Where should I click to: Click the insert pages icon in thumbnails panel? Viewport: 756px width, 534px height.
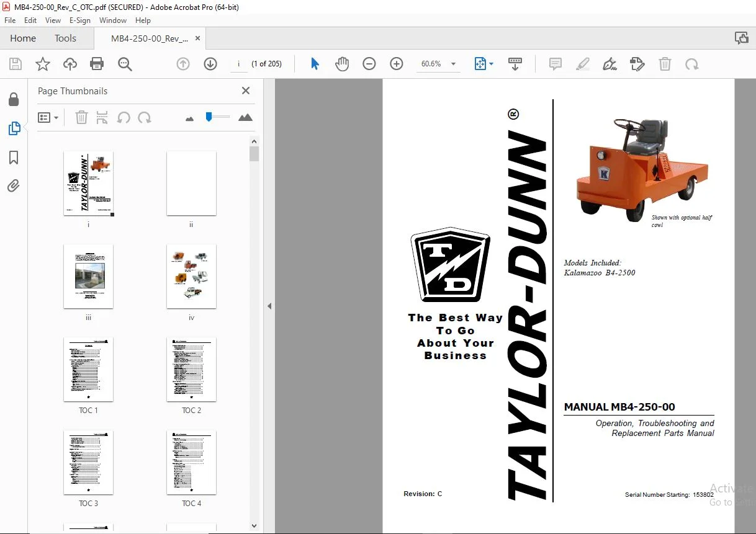pos(102,117)
